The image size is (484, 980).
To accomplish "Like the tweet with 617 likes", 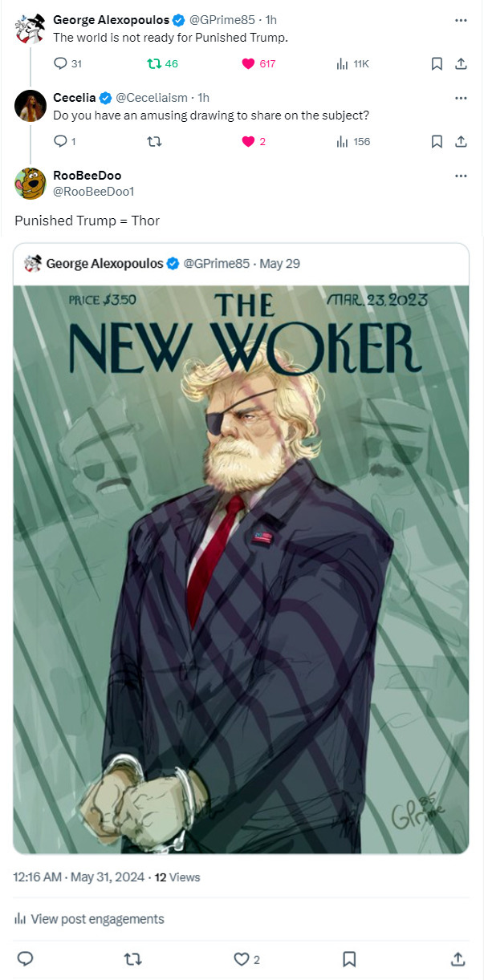I will point(249,63).
